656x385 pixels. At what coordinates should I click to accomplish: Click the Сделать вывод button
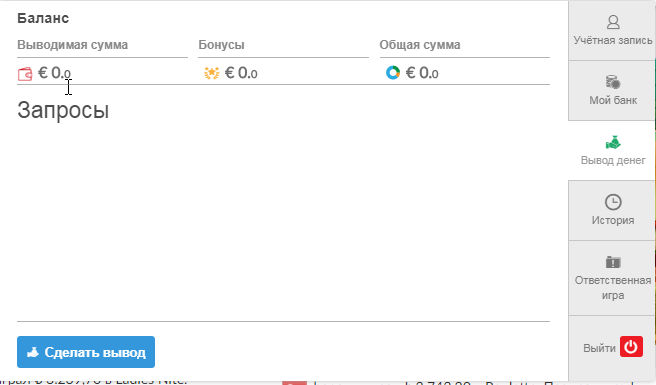click(x=86, y=352)
